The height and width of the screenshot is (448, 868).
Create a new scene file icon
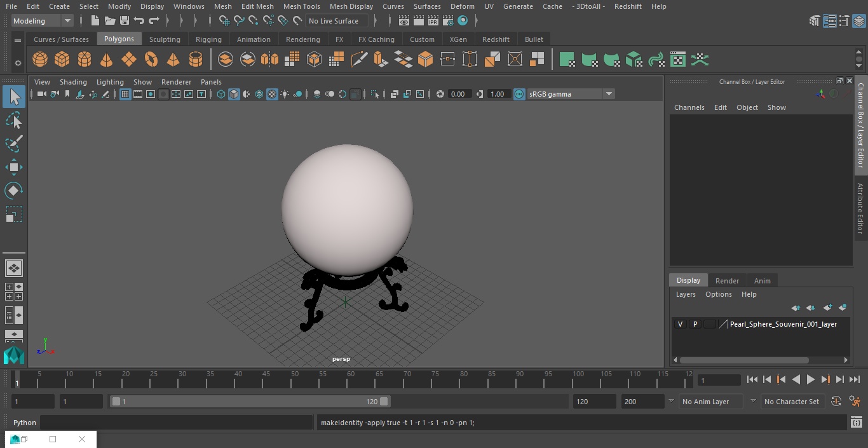(x=95, y=21)
